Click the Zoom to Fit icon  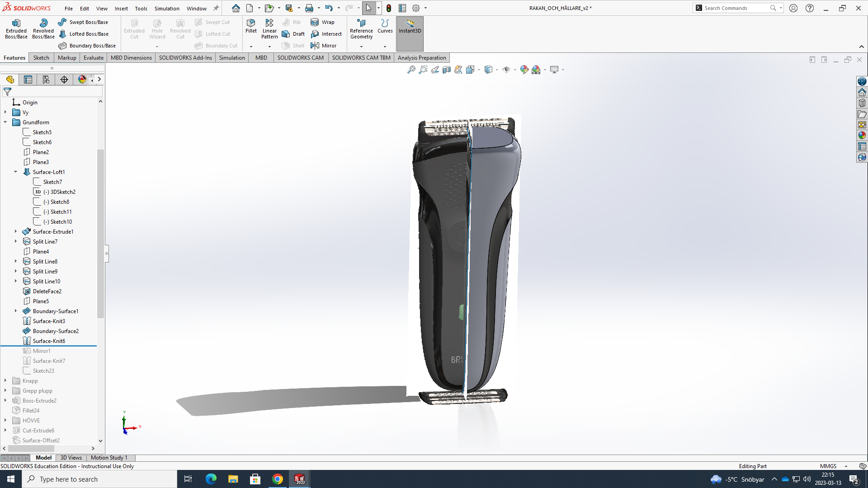411,70
